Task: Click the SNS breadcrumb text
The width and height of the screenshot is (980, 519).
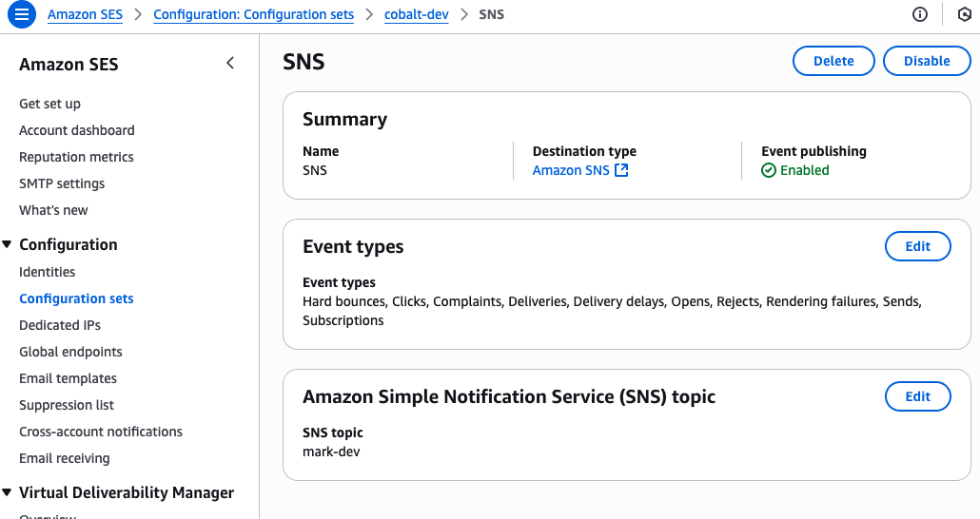Action: (x=491, y=14)
